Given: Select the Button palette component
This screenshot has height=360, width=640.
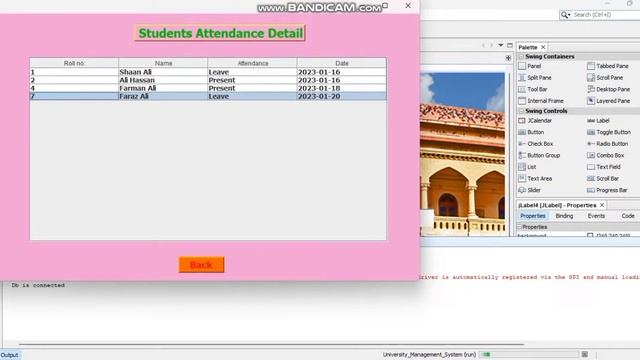Looking at the screenshot, I should pos(531,132).
